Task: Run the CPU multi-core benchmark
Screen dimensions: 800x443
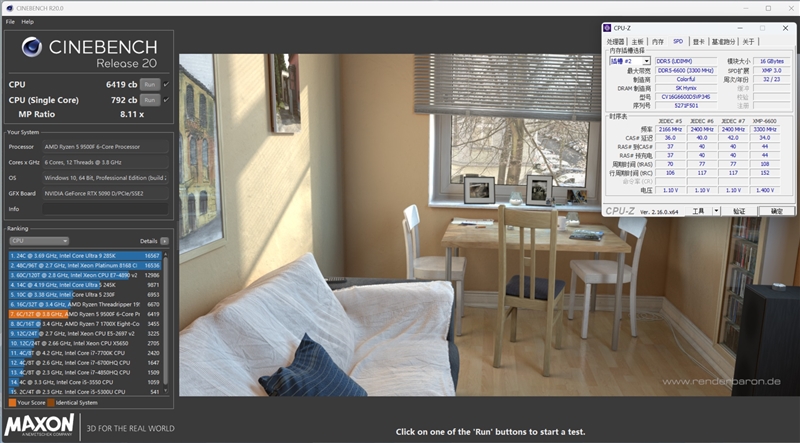Action: [x=149, y=85]
